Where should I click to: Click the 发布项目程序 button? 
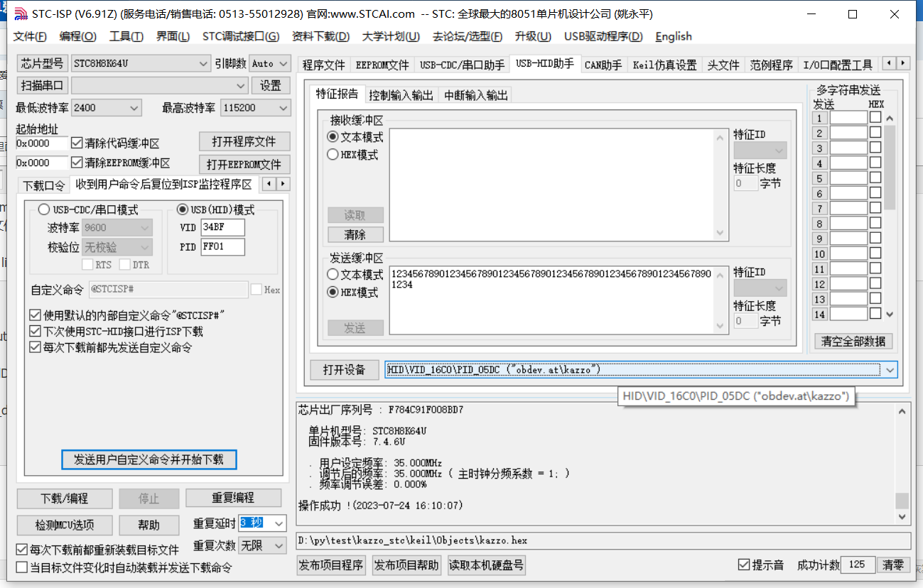pos(331,565)
